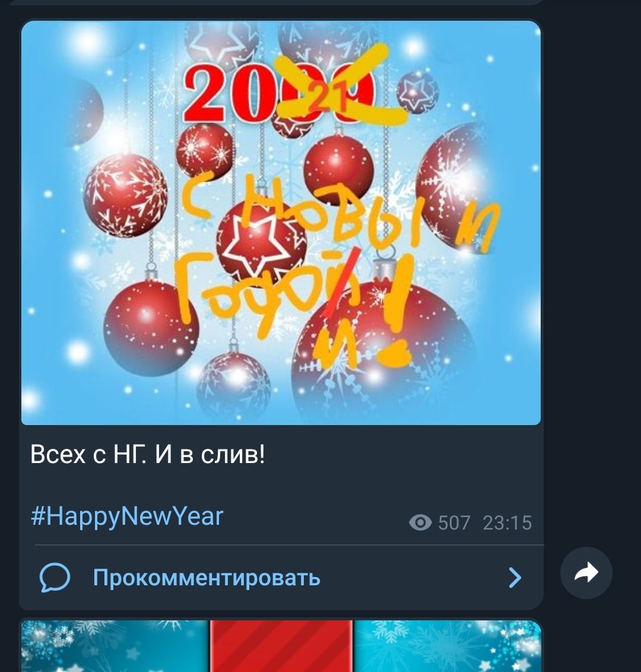Open the #HappyNewYear hashtag

127,516
